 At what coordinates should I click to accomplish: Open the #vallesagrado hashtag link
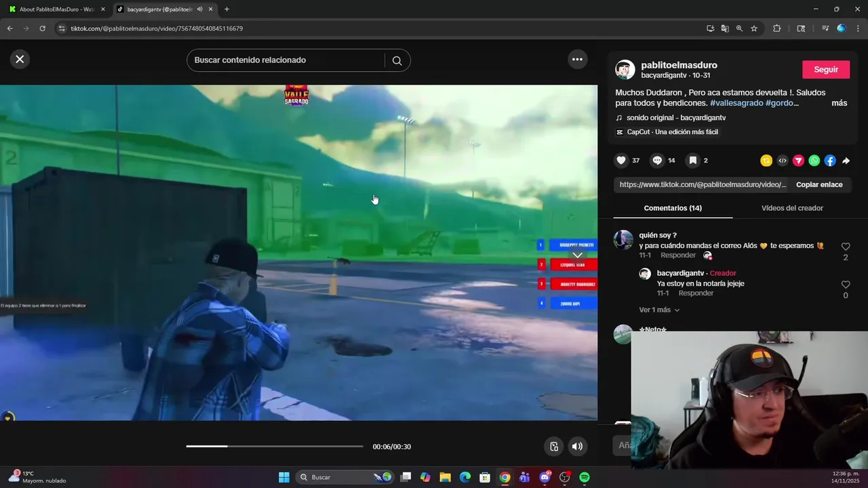[736, 103]
